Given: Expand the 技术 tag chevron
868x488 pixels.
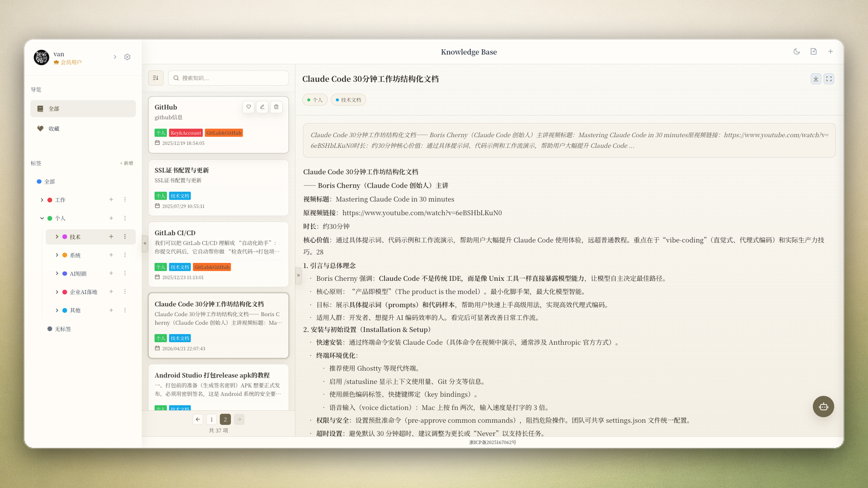Looking at the screenshot, I should [57, 237].
